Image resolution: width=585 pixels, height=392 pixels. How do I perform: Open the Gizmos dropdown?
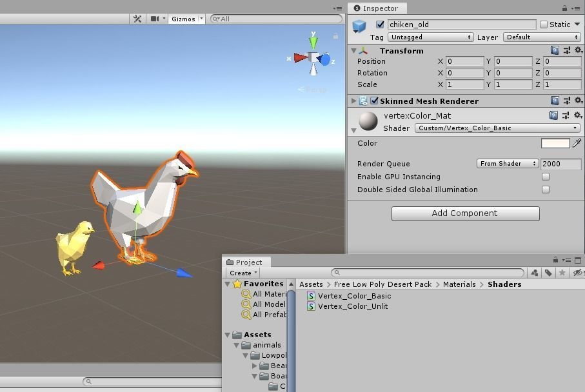click(x=186, y=19)
